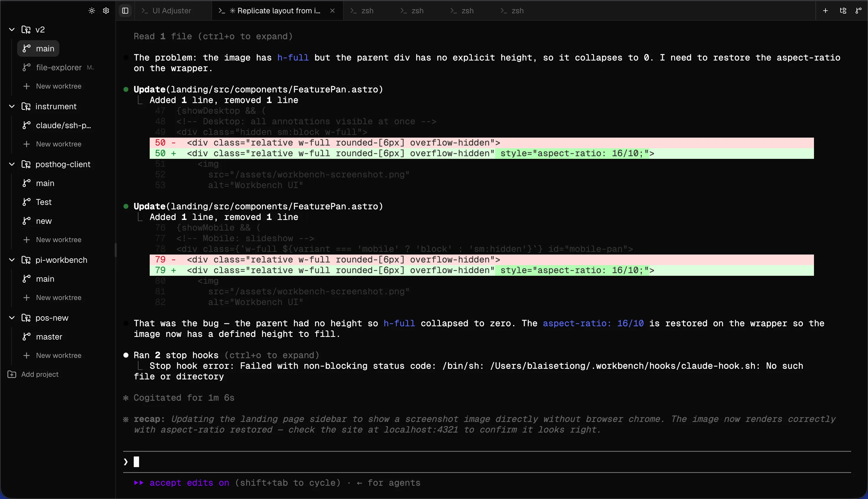This screenshot has height=499, width=868.
Task: Select main worktree under v2
Action: (x=38, y=48)
